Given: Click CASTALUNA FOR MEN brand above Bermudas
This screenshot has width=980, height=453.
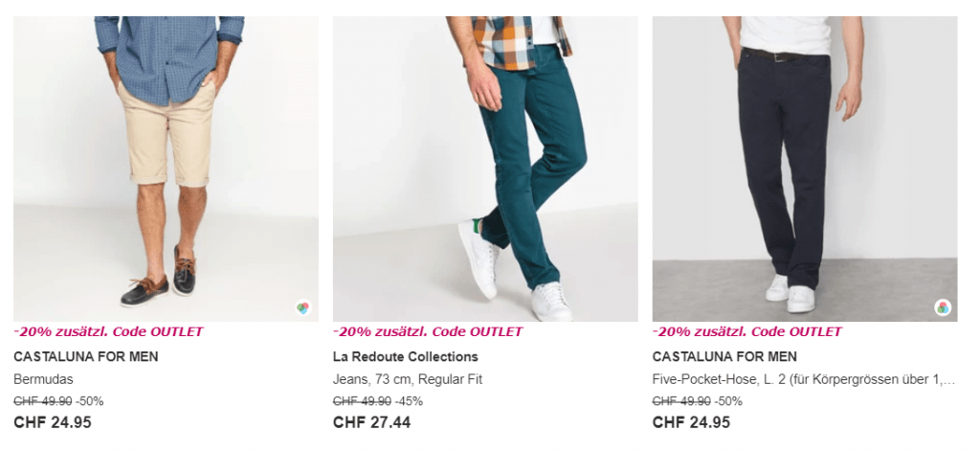Looking at the screenshot, I should (86, 357).
